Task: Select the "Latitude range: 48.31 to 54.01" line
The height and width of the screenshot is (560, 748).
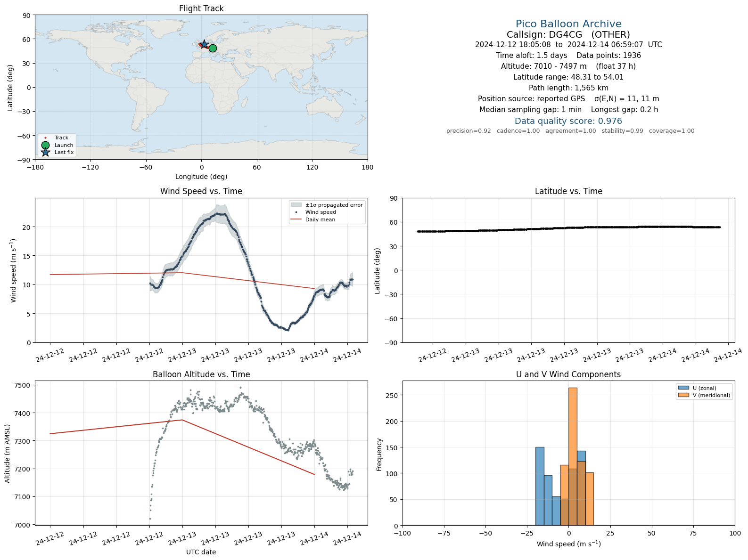Action: pos(568,77)
